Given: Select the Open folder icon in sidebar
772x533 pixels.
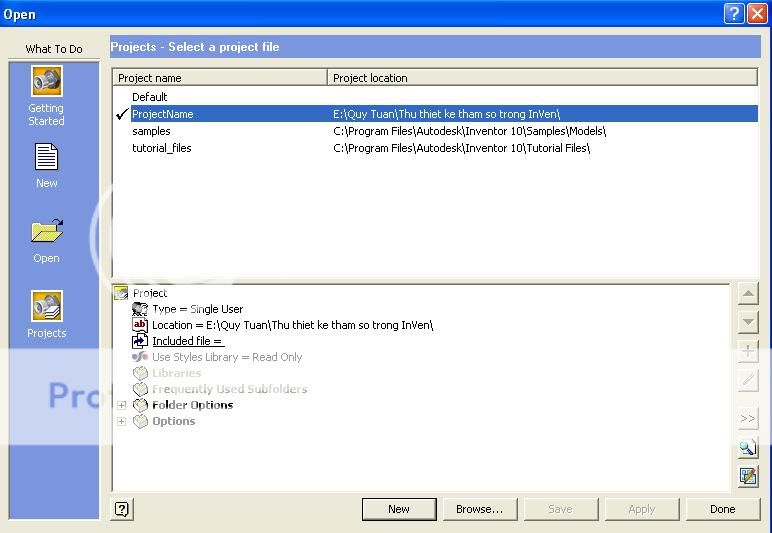Looking at the screenshot, I should pyautogui.click(x=47, y=231).
